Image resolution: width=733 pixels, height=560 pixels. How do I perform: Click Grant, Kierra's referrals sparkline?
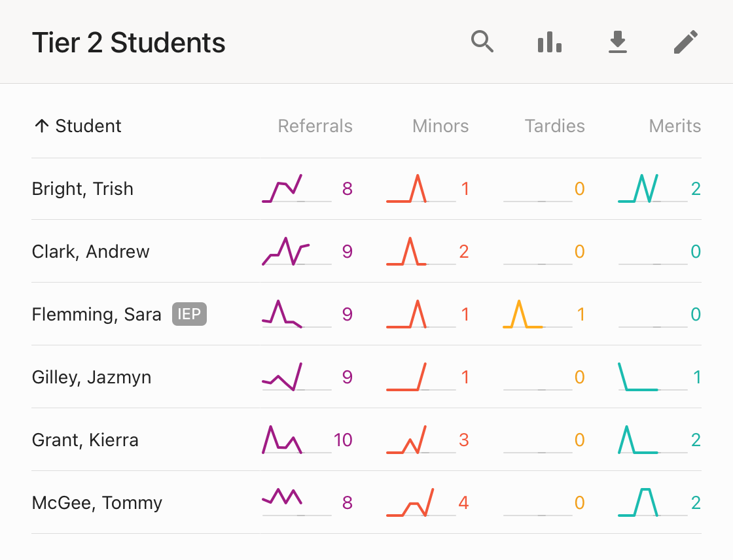283,440
